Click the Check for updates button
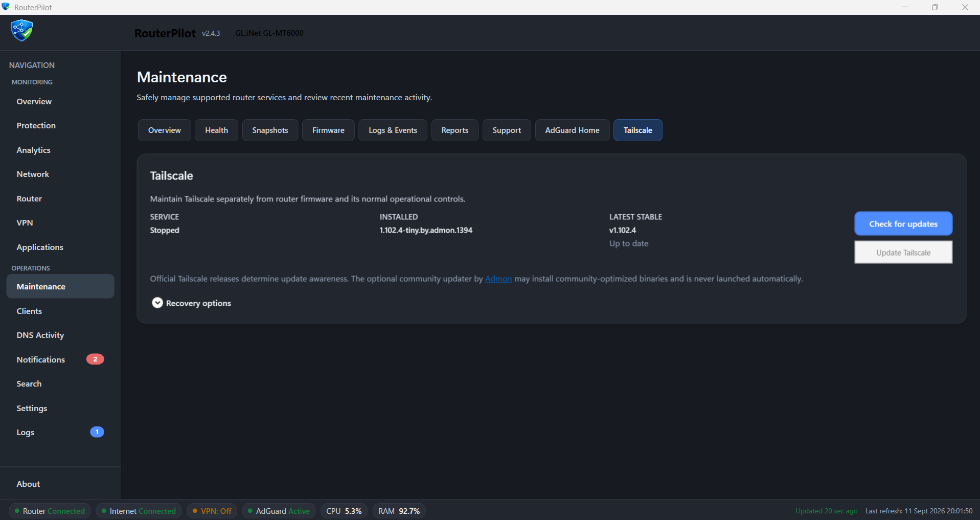Screen dimensions: 980x520 point(903,223)
